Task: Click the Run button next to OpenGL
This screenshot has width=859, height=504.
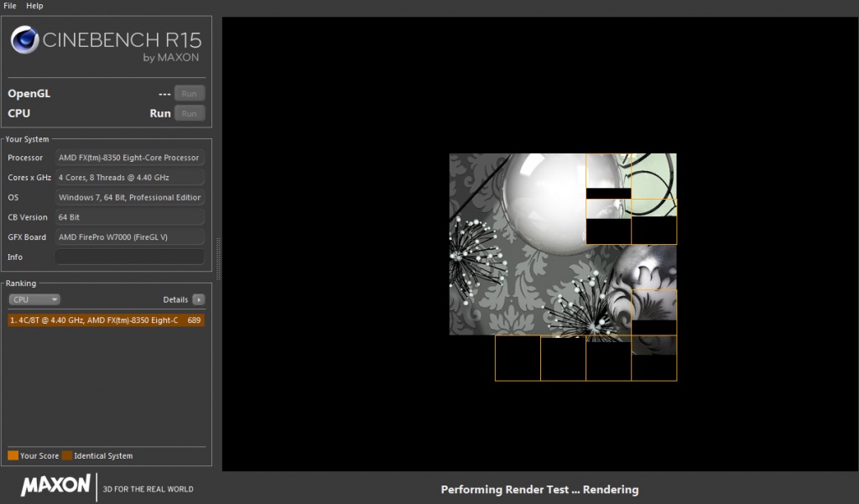Action: pyautogui.click(x=190, y=94)
